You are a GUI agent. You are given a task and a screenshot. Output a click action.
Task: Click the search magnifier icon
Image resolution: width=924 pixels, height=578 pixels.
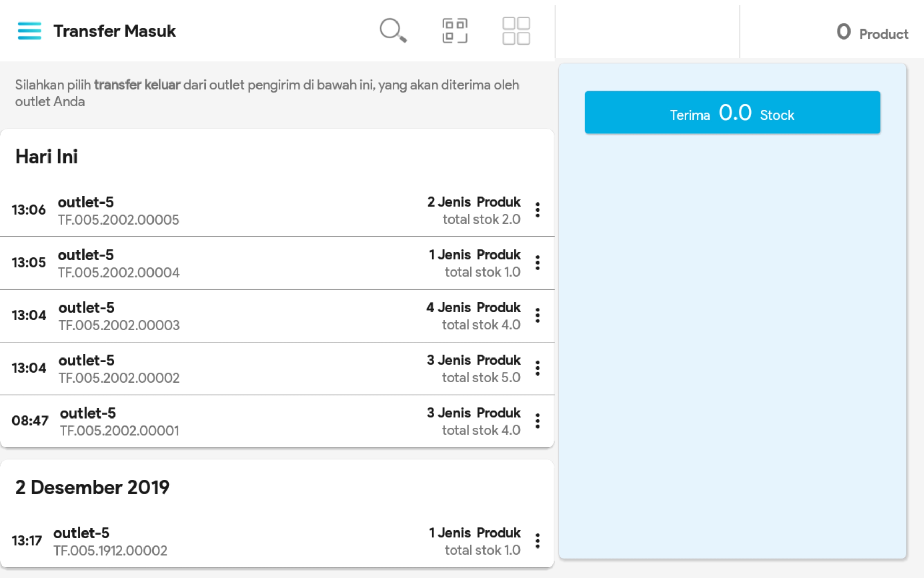392,31
